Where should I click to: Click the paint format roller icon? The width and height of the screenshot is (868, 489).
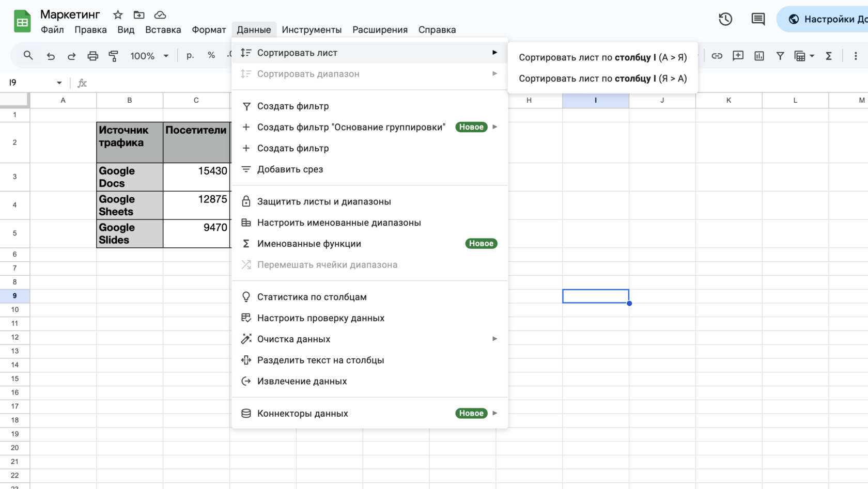point(113,56)
